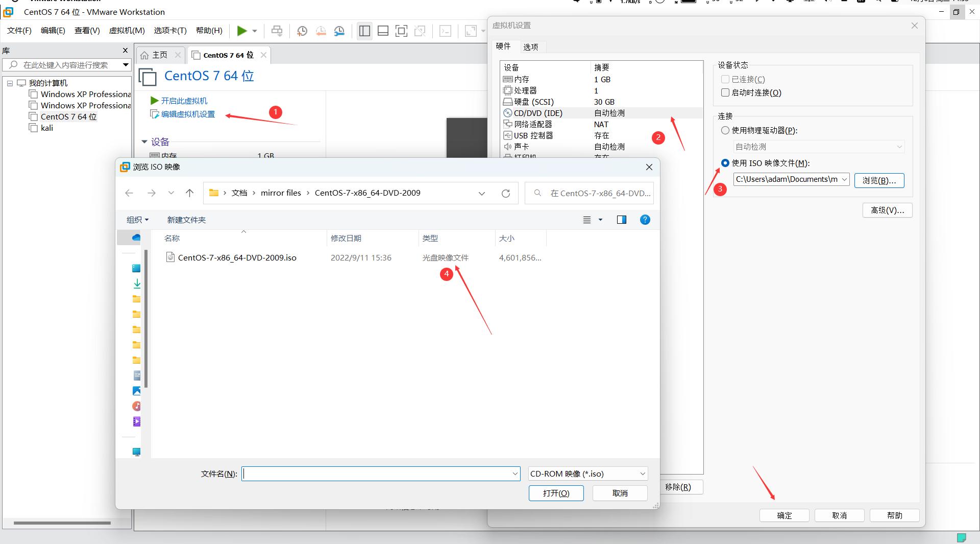Click the 编辑虚拟机设置 link
The height and width of the screenshot is (544, 980).
tap(188, 114)
